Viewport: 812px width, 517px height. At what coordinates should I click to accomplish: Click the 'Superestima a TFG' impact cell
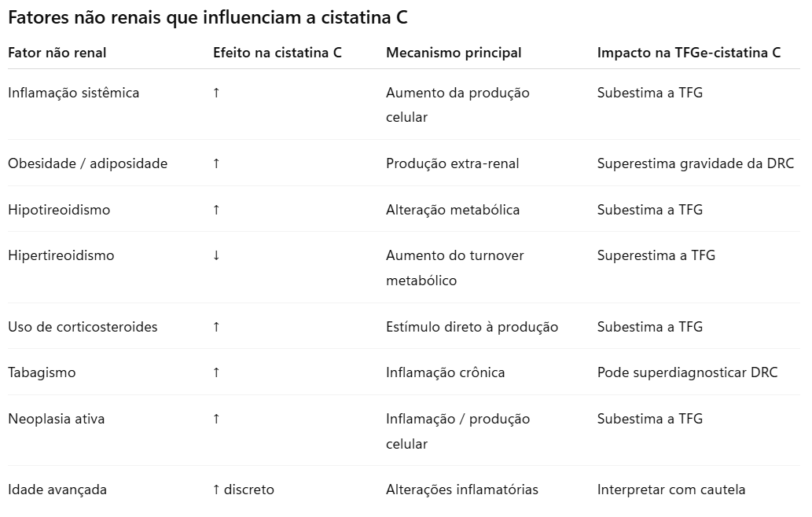656,255
